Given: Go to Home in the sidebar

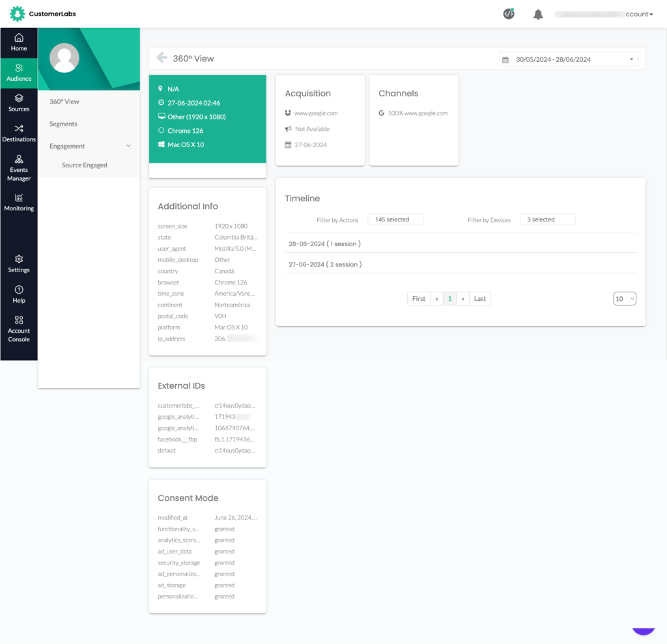Looking at the screenshot, I should [x=19, y=42].
